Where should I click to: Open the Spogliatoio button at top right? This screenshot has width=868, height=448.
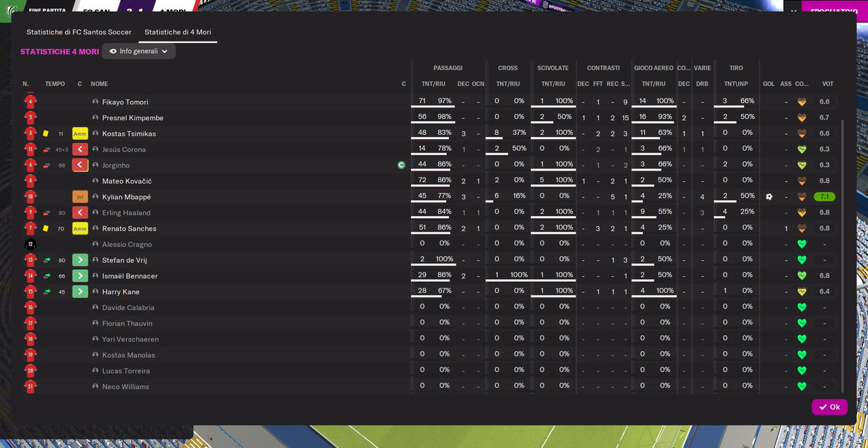834,12
